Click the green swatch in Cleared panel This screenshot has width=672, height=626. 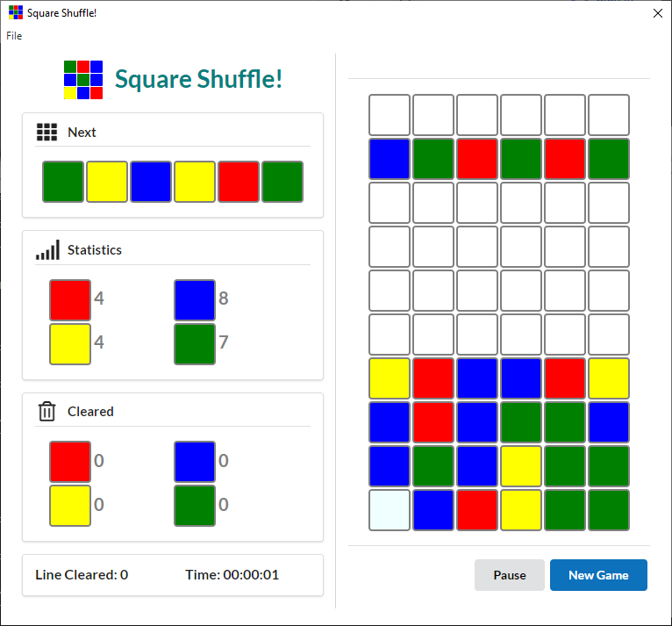point(195,506)
